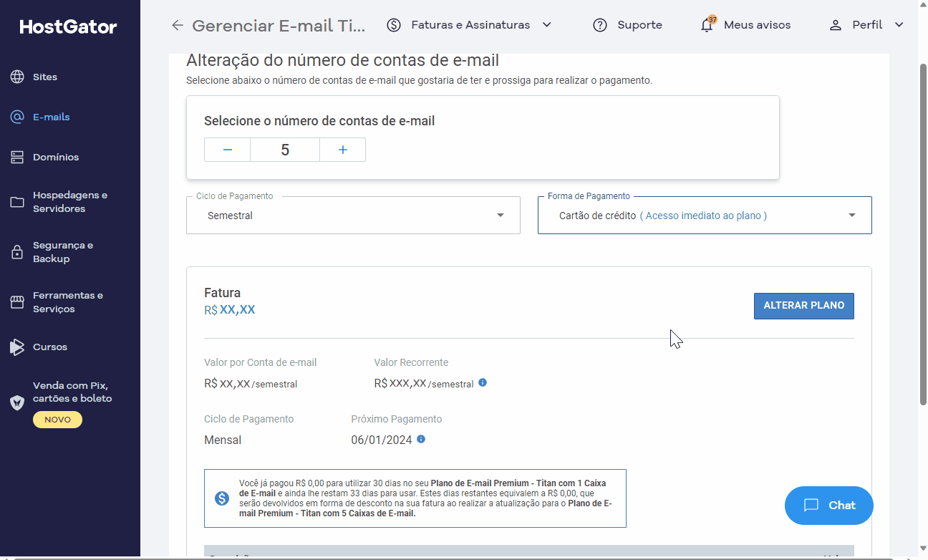Click the Faturas dollar sign icon
Image resolution: width=928 pixels, height=560 pixels.
pyautogui.click(x=394, y=25)
